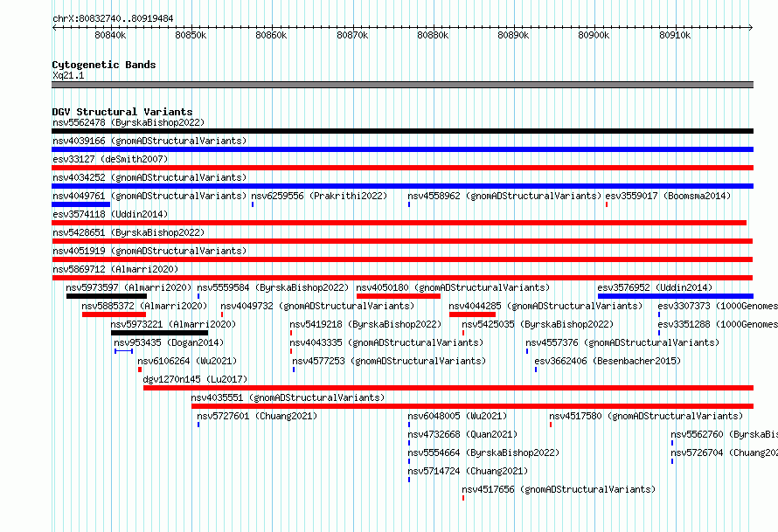Click nsv5973221 (Almarri2020) label

point(173,324)
